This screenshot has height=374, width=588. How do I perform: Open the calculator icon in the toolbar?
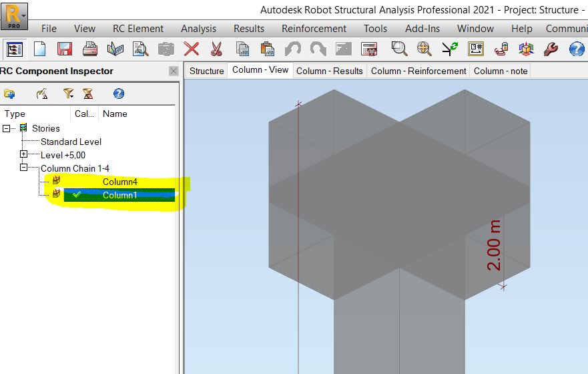[x=369, y=49]
